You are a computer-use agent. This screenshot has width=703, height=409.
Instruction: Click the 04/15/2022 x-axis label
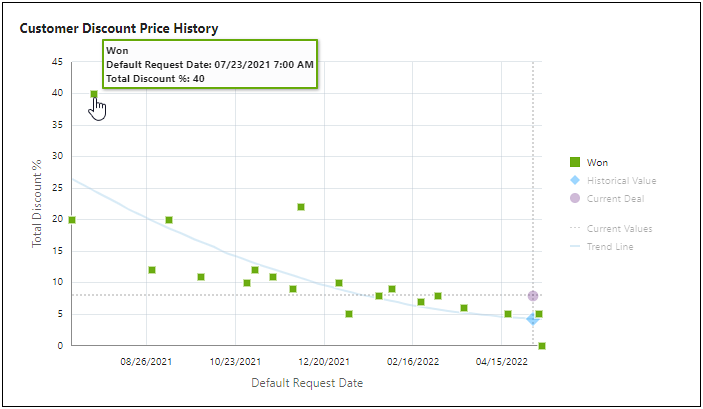(502, 361)
